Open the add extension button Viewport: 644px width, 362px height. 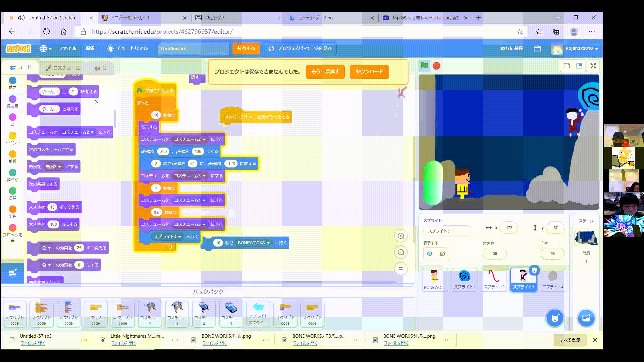pyautogui.click(x=13, y=273)
